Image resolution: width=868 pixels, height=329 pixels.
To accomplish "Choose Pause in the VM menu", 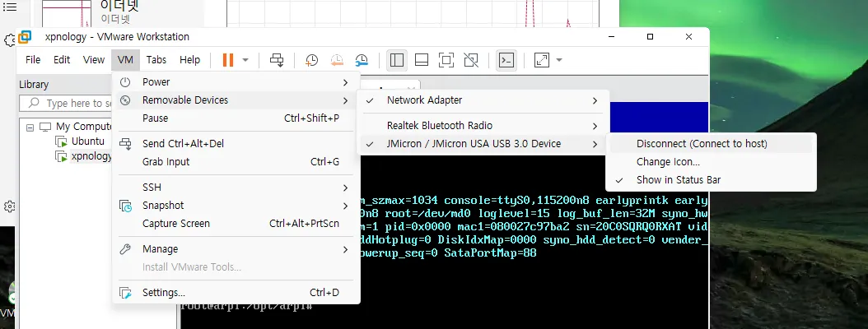I will coord(236,118).
